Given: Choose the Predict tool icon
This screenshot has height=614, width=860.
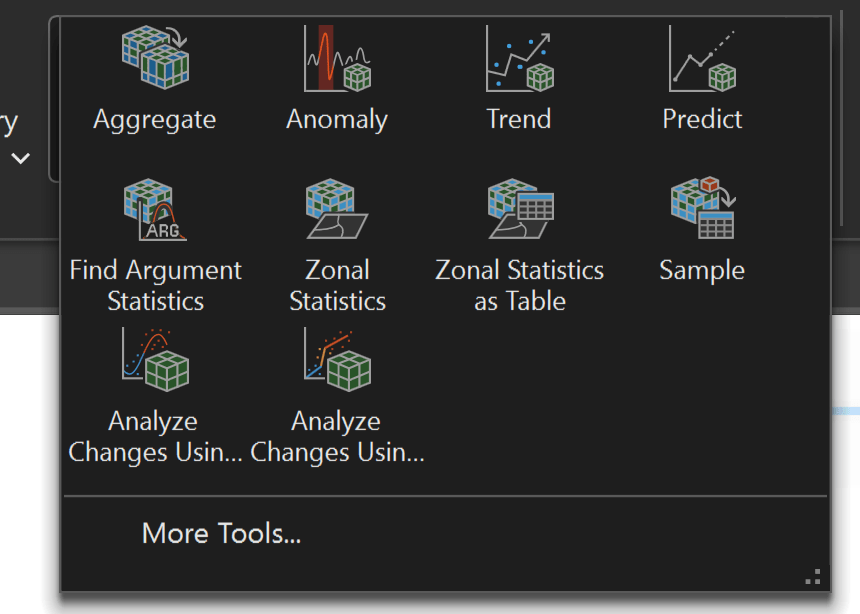Looking at the screenshot, I should click(702, 58).
